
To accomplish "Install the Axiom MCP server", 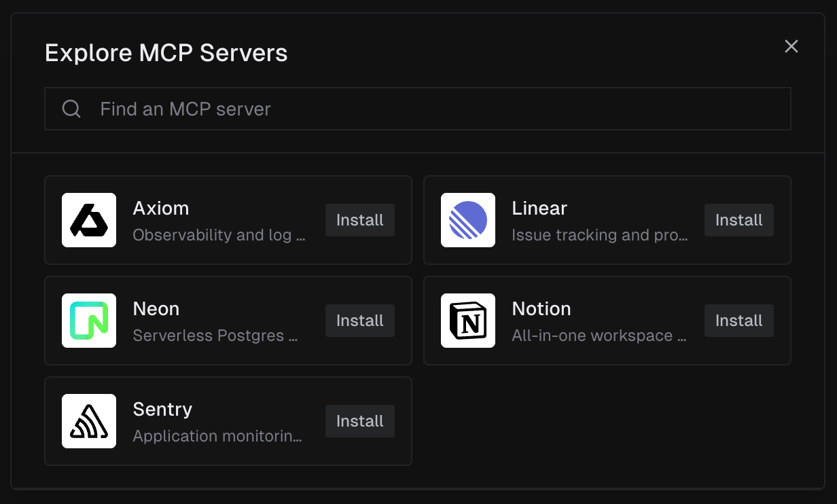I will (359, 220).
